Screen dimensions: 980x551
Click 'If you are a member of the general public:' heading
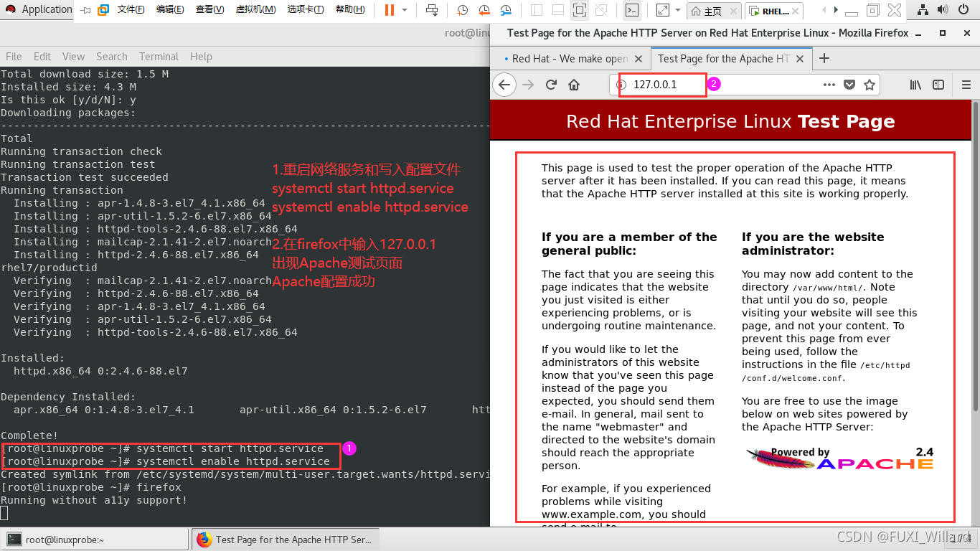(x=629, y=244)
